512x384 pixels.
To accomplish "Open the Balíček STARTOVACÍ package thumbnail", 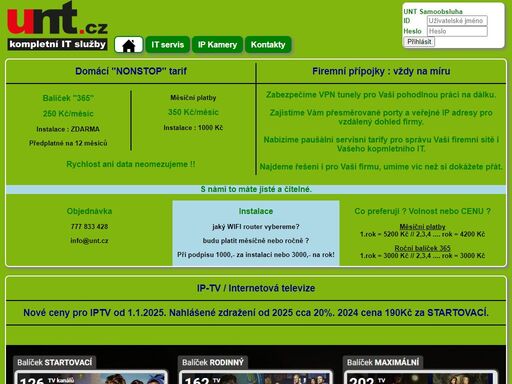I will pos(90,377).
